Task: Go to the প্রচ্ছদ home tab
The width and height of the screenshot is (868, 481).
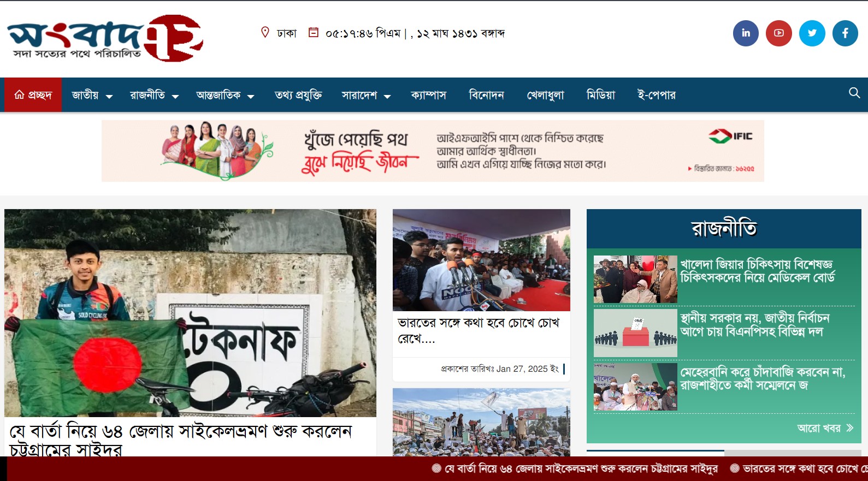Action: coord(33,95)
